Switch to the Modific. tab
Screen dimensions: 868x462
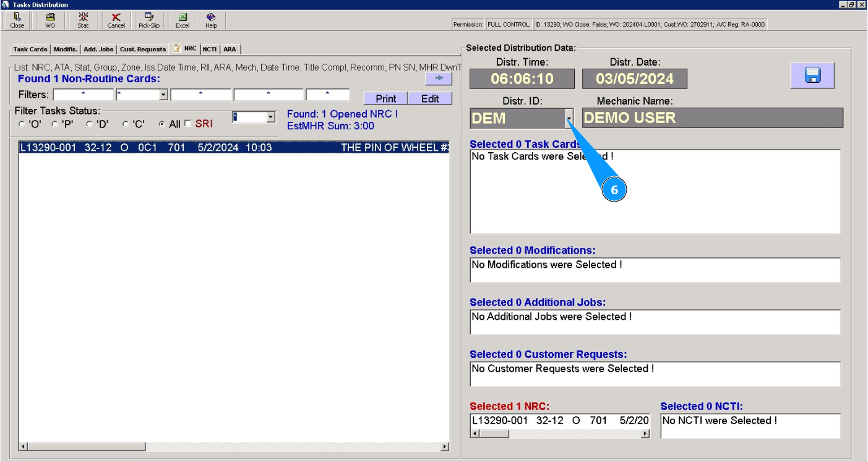point(66,49)
